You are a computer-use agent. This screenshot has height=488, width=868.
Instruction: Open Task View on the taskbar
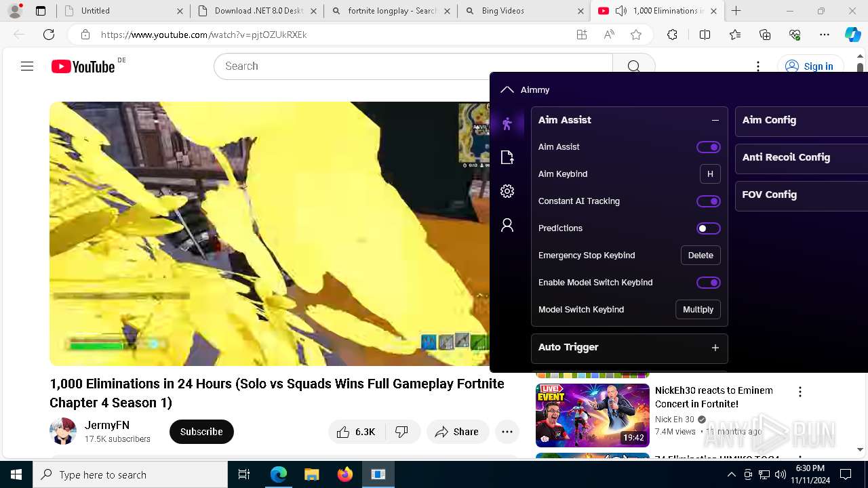(x=244, y=474)
